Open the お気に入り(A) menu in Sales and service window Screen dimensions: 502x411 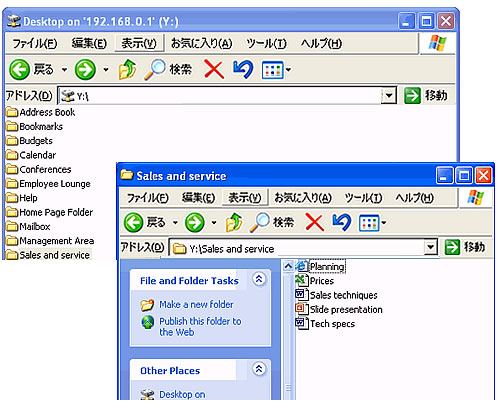pos(303,198)
